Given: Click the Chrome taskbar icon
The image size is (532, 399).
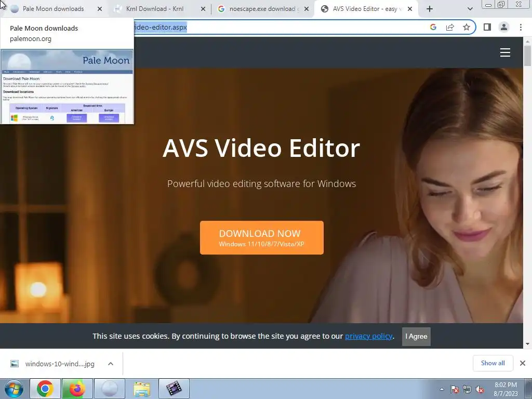Looking at the screenshot, I should tap(45, 389).
